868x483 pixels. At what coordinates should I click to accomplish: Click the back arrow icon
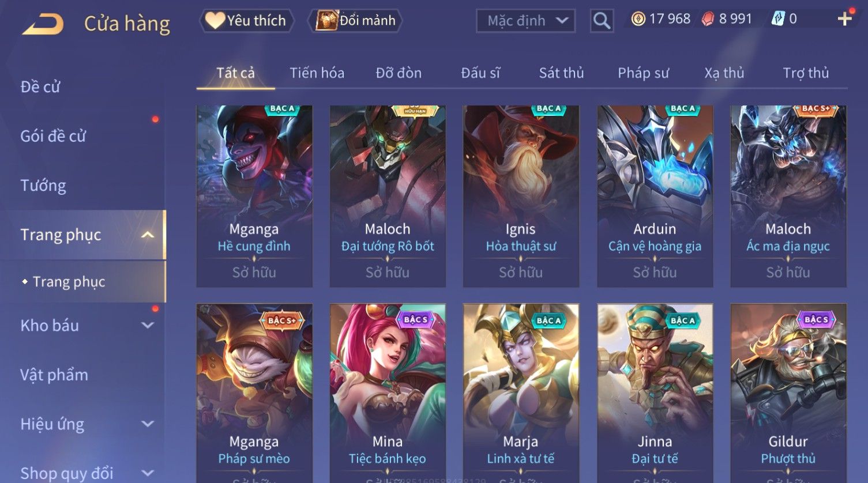43,24
